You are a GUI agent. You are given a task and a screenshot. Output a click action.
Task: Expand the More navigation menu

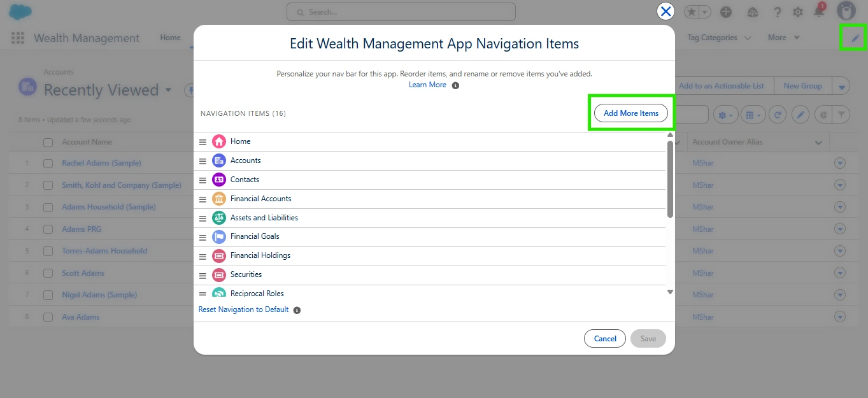[x=783, y=38]
